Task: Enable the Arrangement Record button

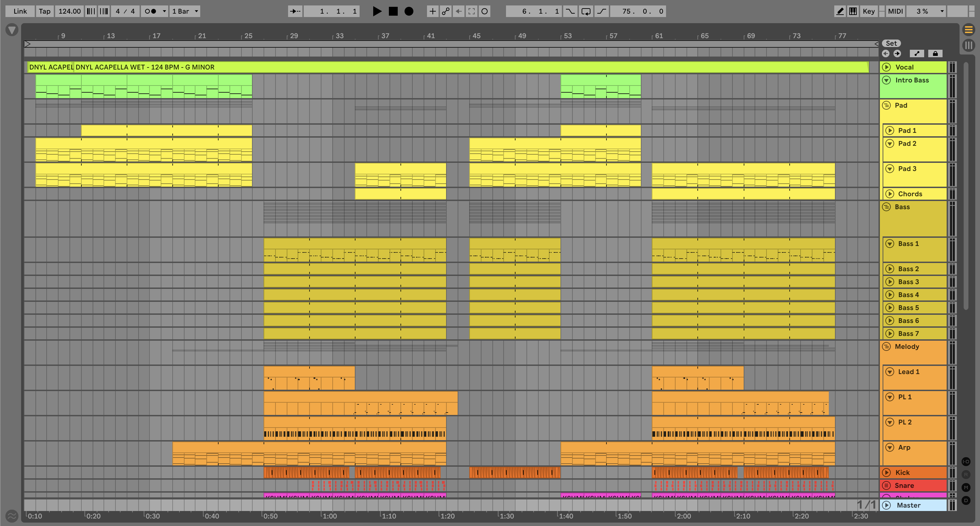Action: 409,12
